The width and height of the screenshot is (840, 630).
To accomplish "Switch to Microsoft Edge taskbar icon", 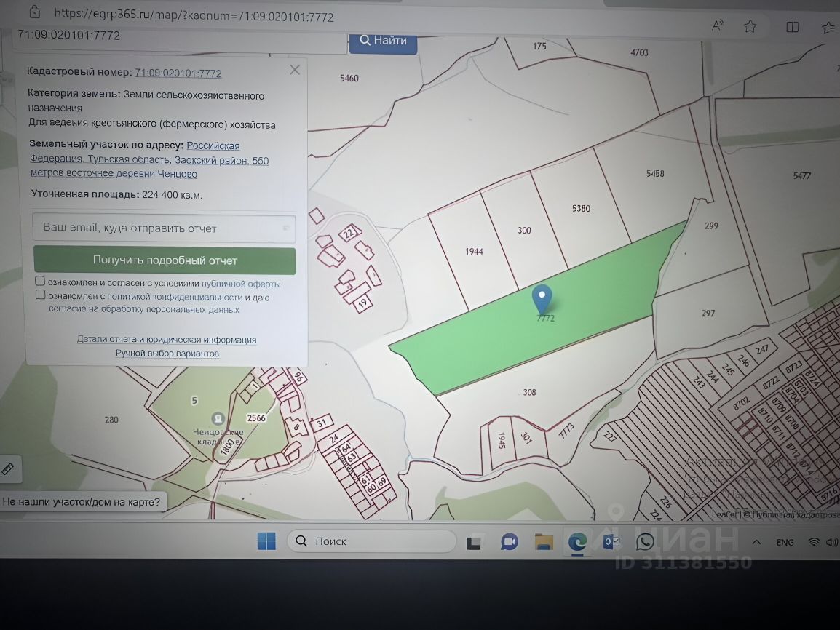I will click(577, 542).
